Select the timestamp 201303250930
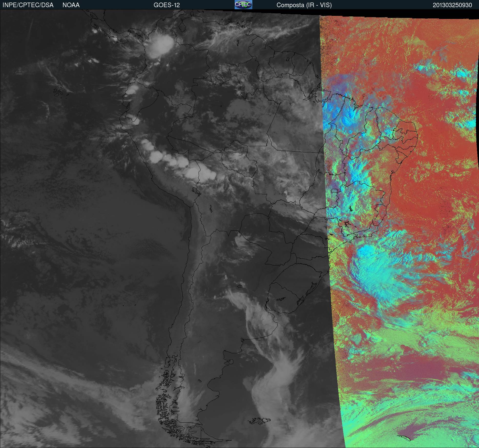 [x=452, y=5]
